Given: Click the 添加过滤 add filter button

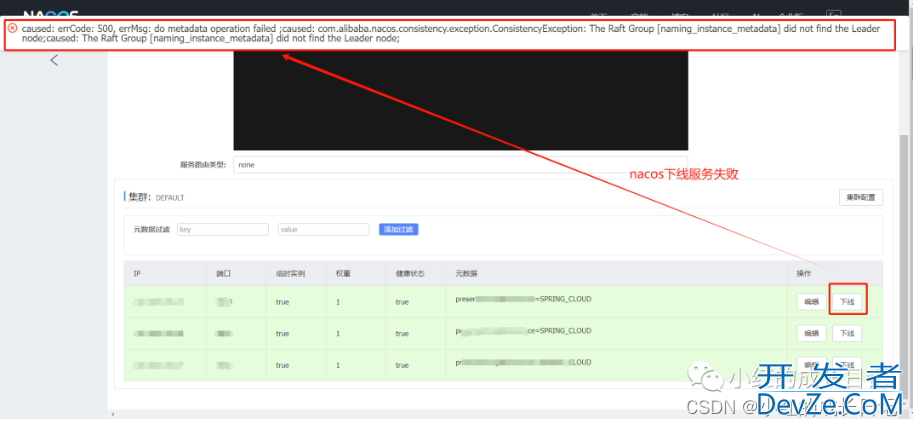Looking at the screenshot, I should click(x=398, y=229).
